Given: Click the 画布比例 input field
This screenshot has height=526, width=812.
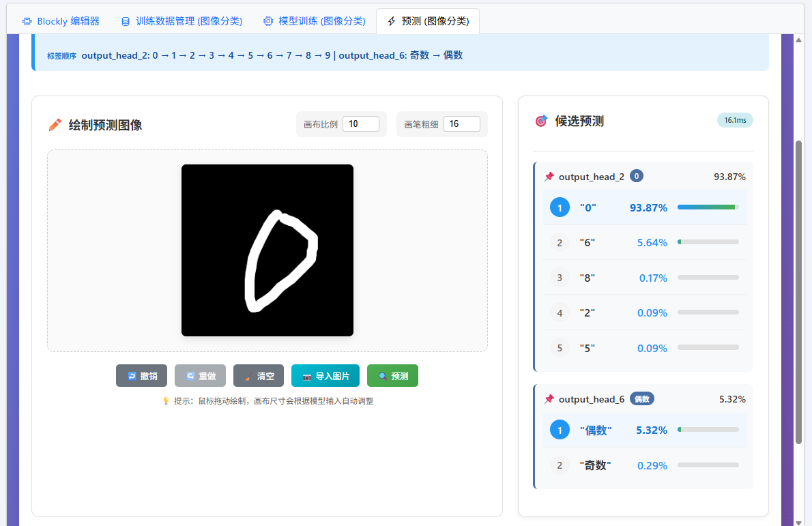Looking at the screenshot, I should click(x=361, y=123).
